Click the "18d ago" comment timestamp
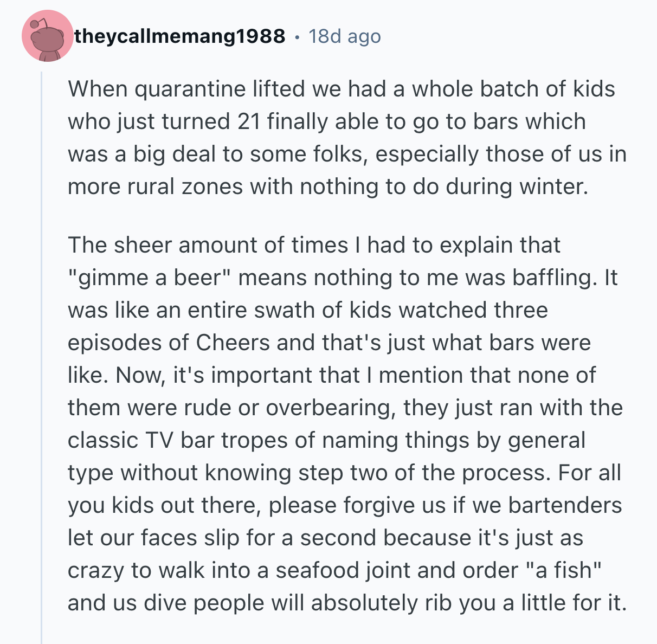 coord(345,36)
